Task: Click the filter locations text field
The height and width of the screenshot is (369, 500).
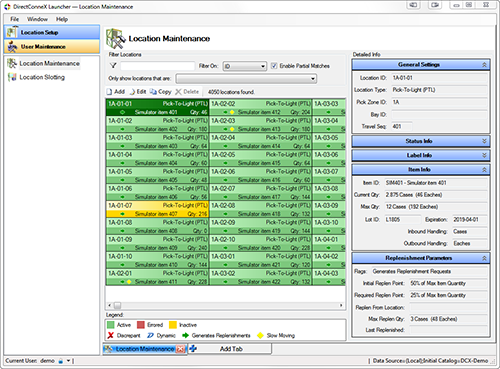Action: [x=157, y=66]
